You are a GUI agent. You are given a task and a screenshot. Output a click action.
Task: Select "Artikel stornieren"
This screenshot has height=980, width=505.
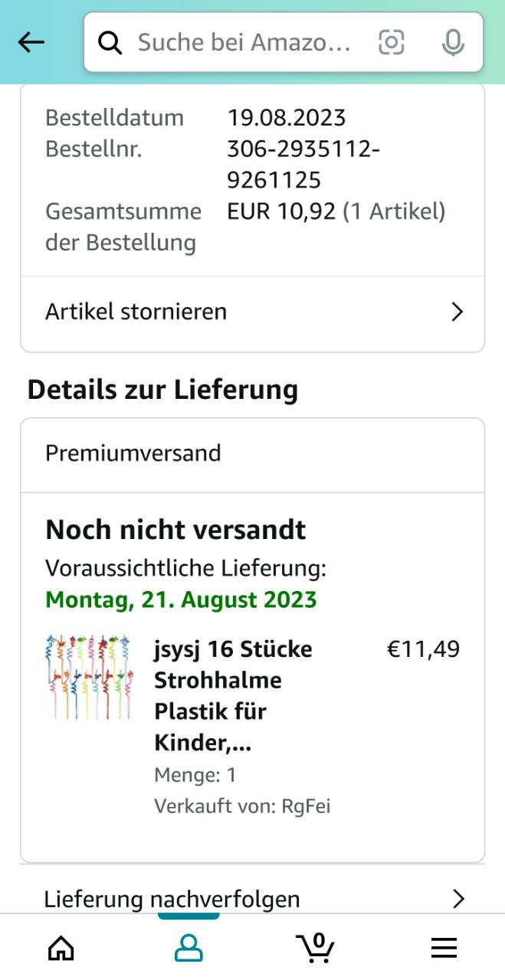136,312
